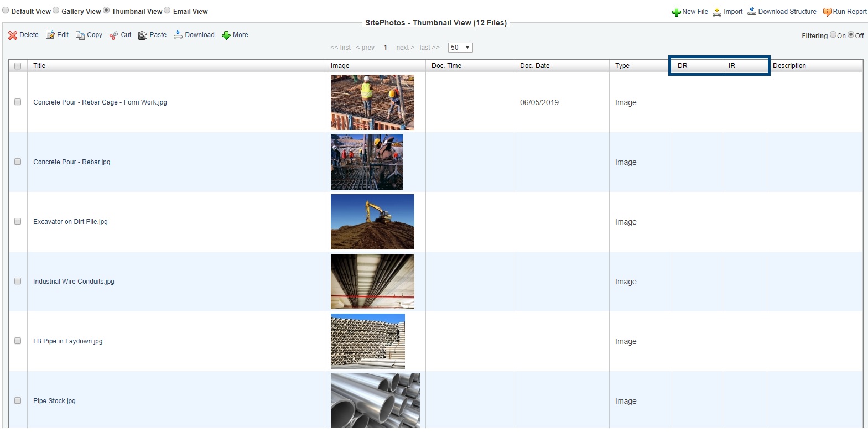Check the box for LB Pipe in Laydown.jpg
Image resolution: width=868 pixels, height=432 pixels.
click(x=18, y=341)
